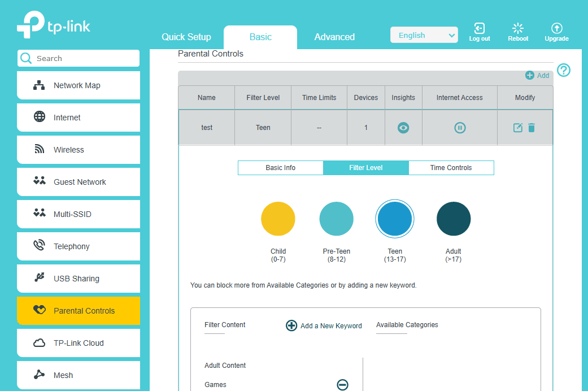Screen dimensions: 588x391
Task: Click the Reboot label
Action: coord(518,38)
